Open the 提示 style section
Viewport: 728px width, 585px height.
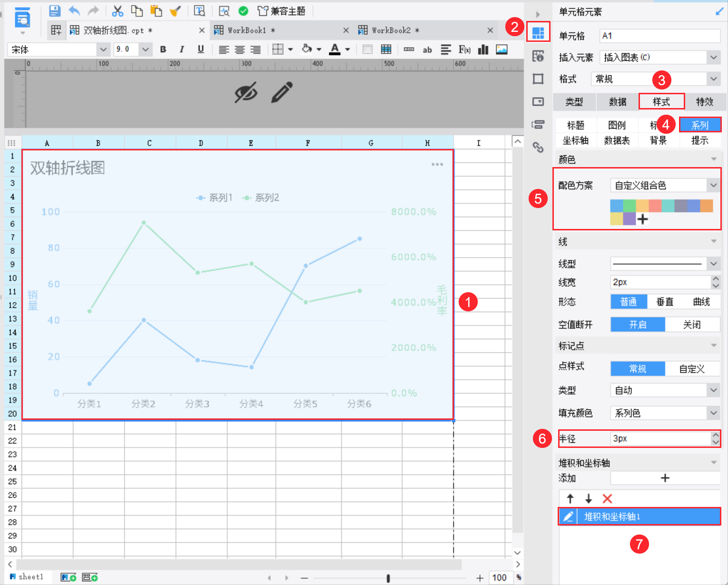[700, 140]
